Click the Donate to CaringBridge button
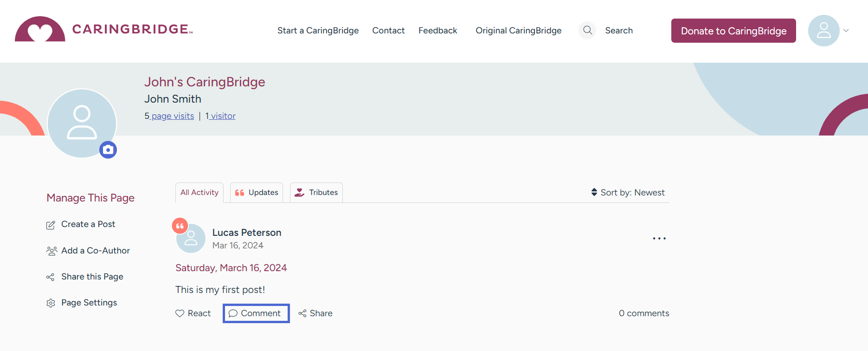Screen dimensions: 868x351 pos(733,31)
